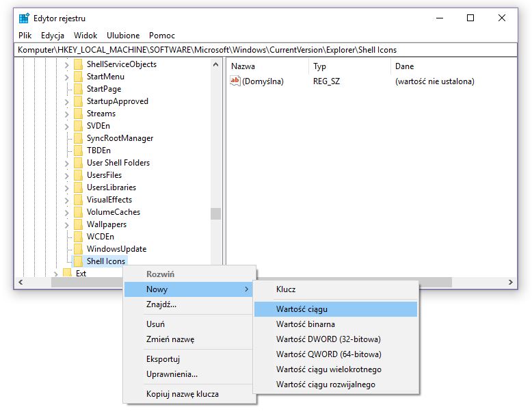Choose Wartość ciągu in the submenu
This screenshot has height=418, width=532.
coord(336,309)
